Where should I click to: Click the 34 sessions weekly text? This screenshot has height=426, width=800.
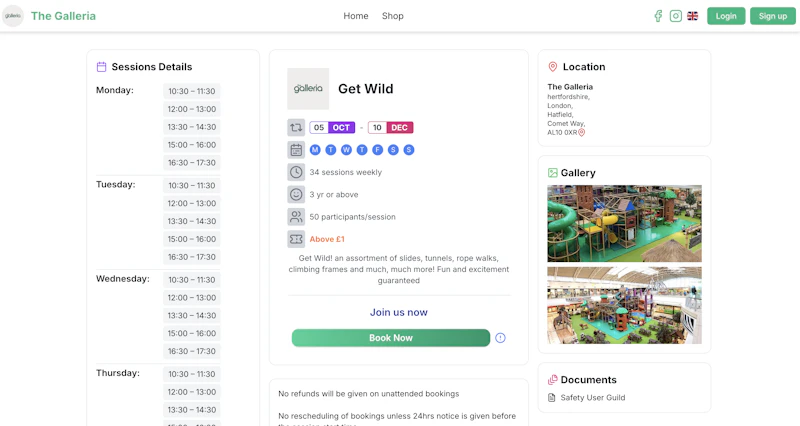[x=345, y=172]
